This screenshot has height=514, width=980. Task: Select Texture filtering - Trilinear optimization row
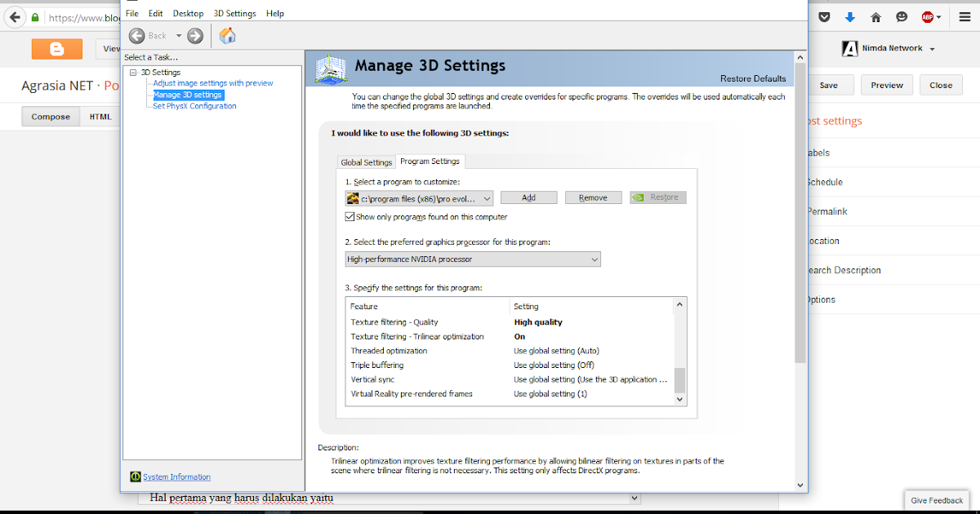(510, 336)
